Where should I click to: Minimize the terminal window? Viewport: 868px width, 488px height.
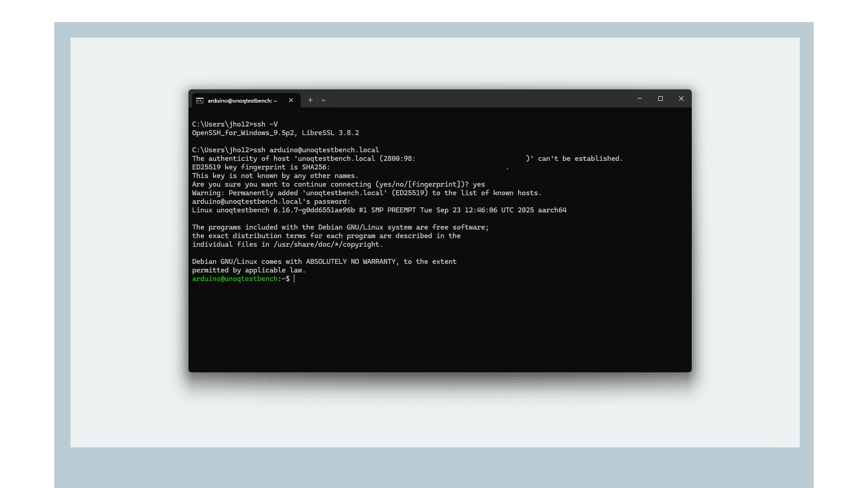639,99
